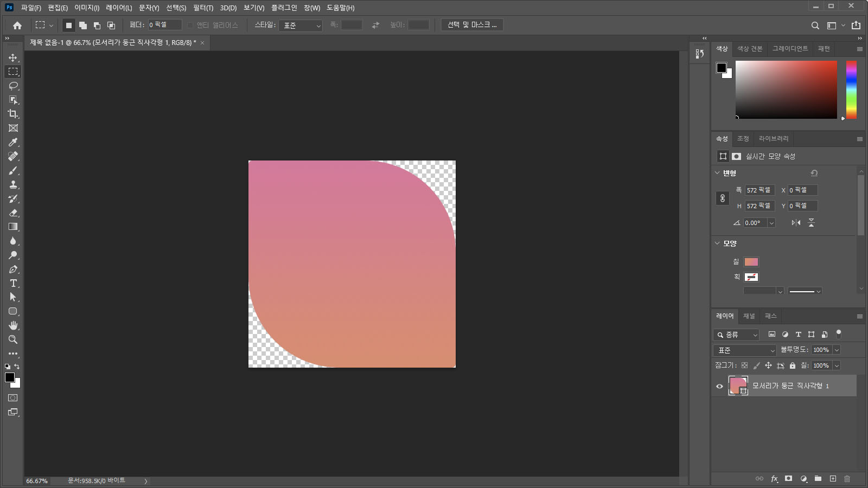This screenshot has height=488, width=868.
Task: Click the Share icon
Action: pyautogui.click(x=856, y=25)
